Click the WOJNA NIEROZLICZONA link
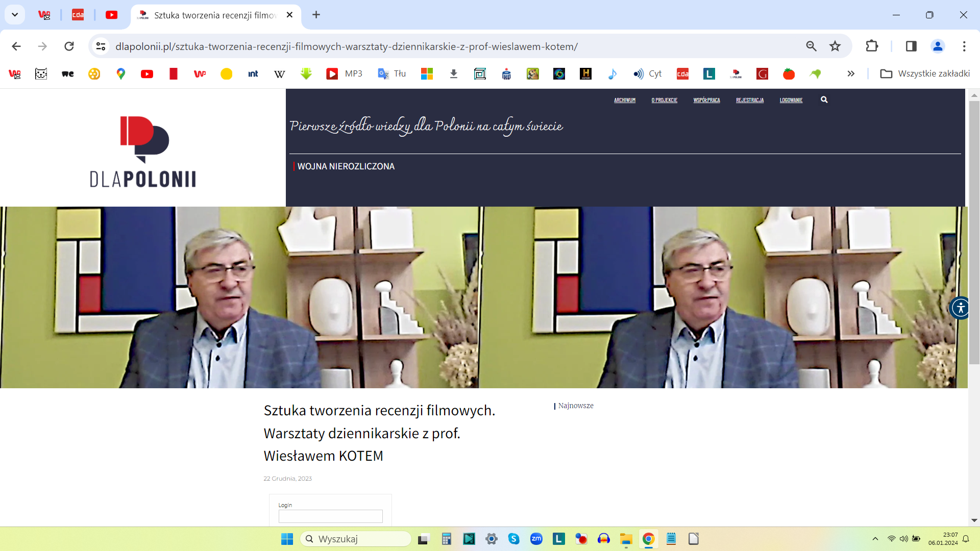Image resolution: width=980 pixels, height=551 pixels. [x=346, y=166]
